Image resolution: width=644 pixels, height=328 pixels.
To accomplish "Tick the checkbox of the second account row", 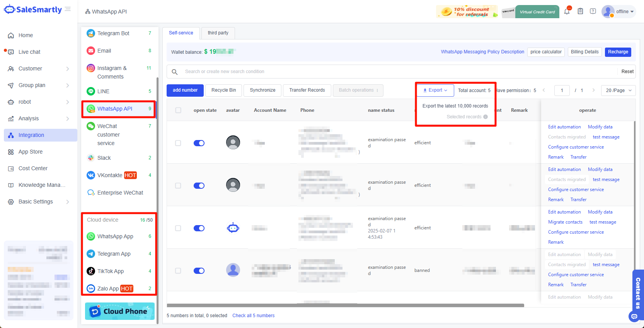I will (x=178, y=186).
